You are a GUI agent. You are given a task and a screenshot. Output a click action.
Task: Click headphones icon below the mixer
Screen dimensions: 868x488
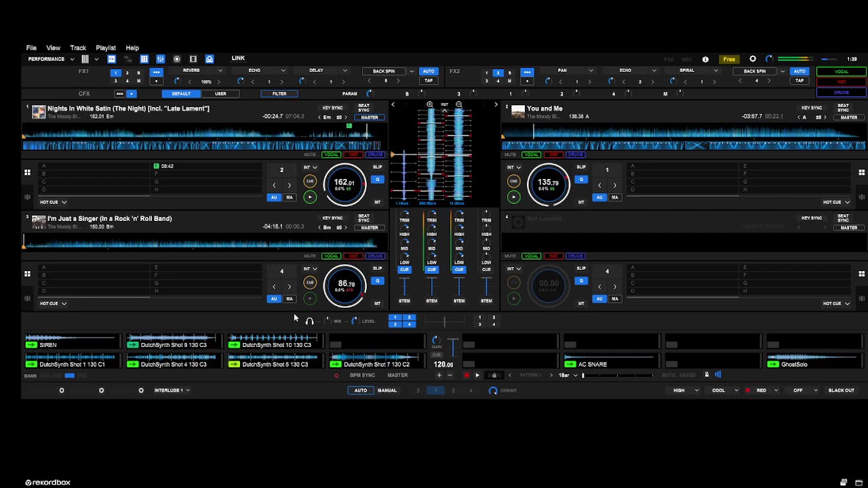[309, 321]
